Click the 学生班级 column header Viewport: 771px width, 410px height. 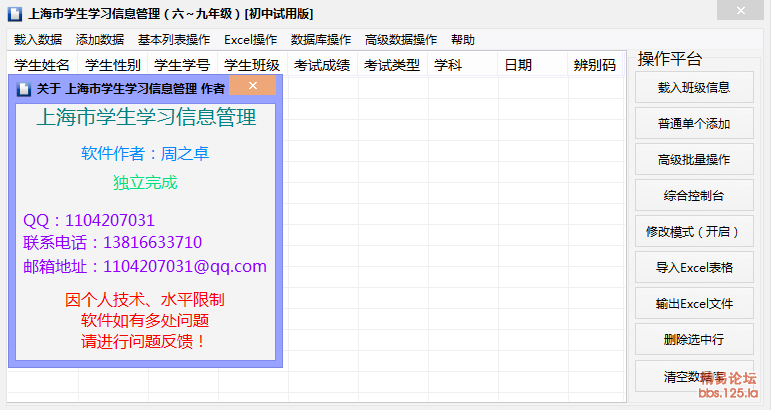[252, 65]
